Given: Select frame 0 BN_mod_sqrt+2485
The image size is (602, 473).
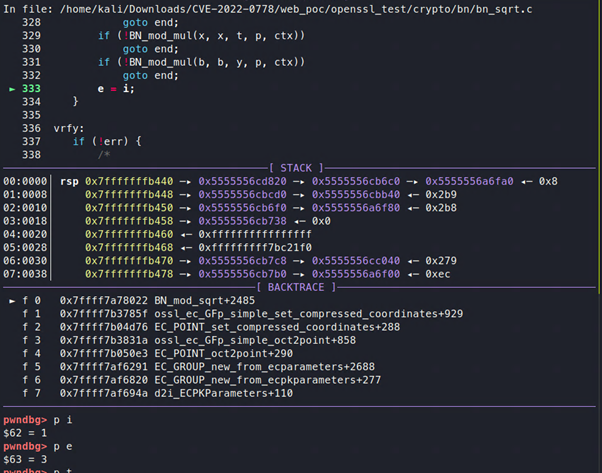Looking at the screenshot, I should (x=205, y=301).
